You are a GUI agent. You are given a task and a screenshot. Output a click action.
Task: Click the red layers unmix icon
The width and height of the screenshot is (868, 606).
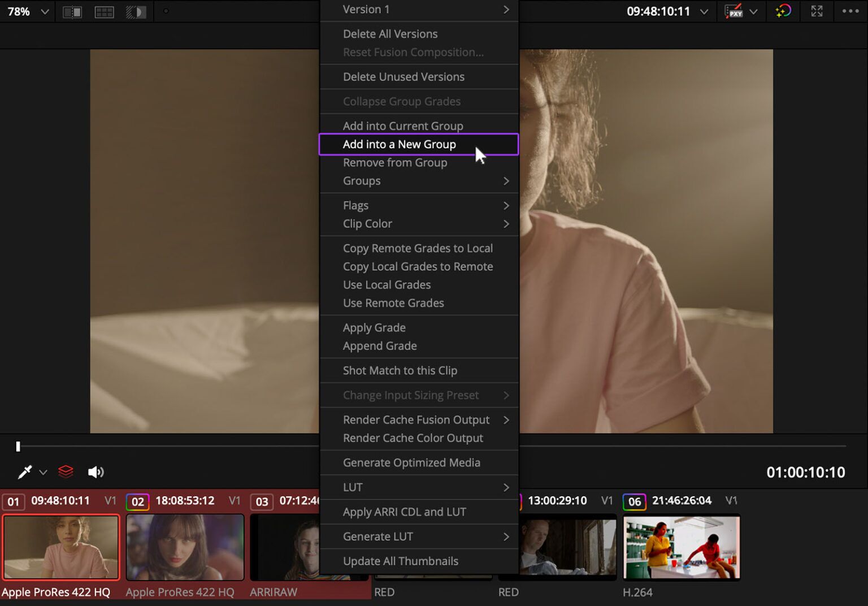(x=66, y=471)
